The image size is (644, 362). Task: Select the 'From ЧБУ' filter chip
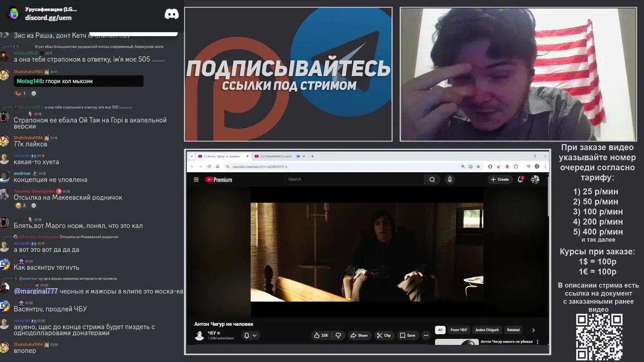[x=458, y=330]
